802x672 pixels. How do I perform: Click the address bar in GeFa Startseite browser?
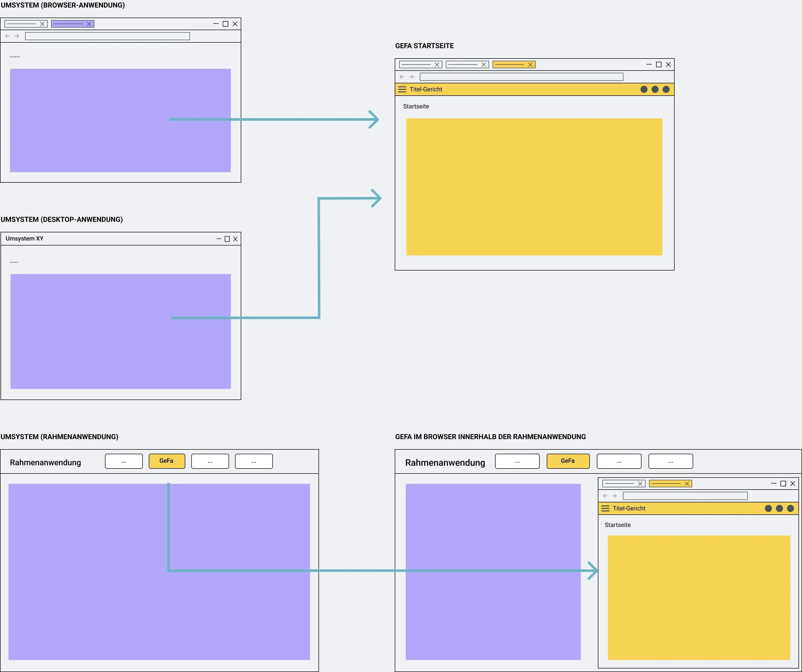tap(521, 77)
